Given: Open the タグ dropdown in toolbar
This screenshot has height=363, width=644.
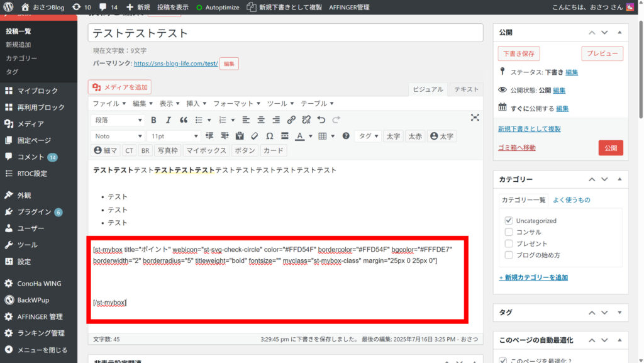Looking at the screenshot, I should click(368, 136).
